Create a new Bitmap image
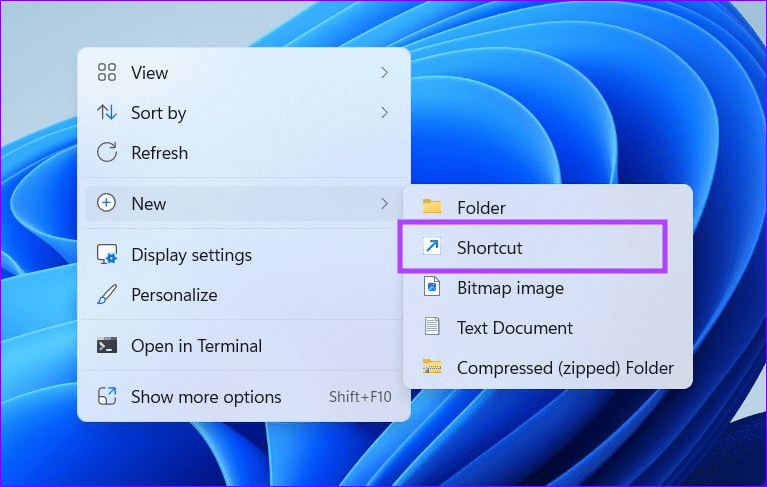This screenshot has height=487, width=767. click(x=547, y=288)
